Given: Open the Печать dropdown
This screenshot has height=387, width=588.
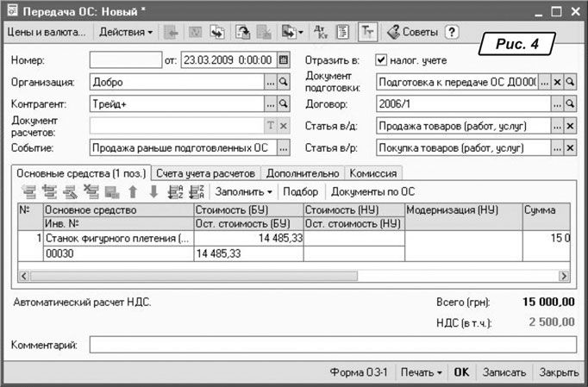Looking at the screenshot, I should (x=422, y=372).
